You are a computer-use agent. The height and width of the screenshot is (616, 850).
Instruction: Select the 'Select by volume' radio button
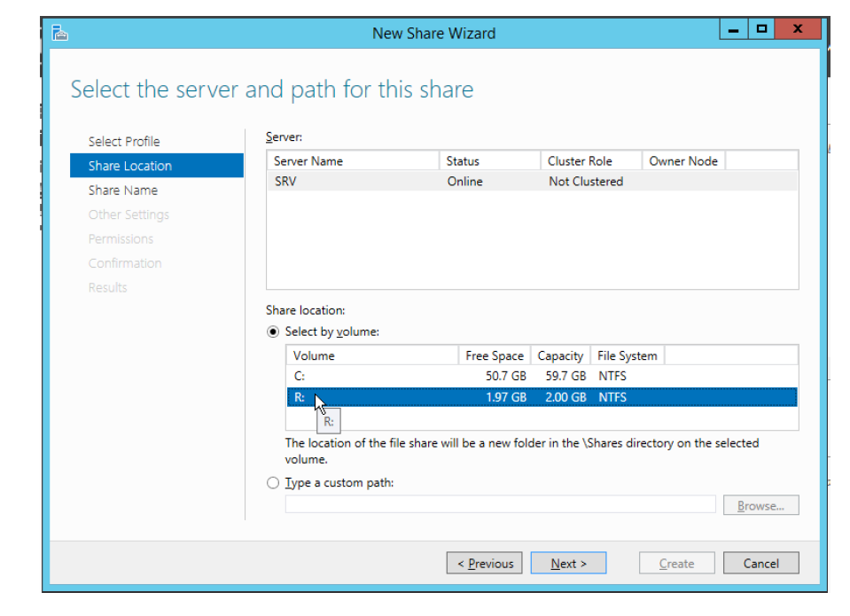(x=273, y=331)
